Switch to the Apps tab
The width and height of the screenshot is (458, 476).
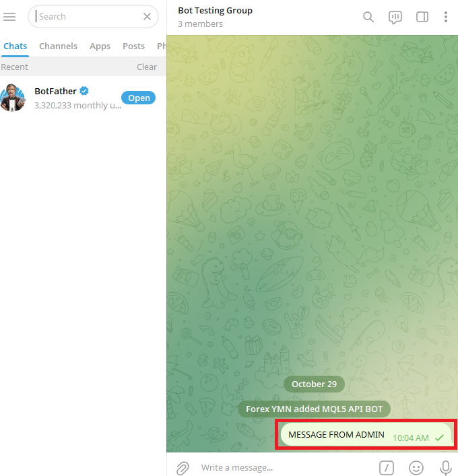pyautogui.click(x=100, y=46)
